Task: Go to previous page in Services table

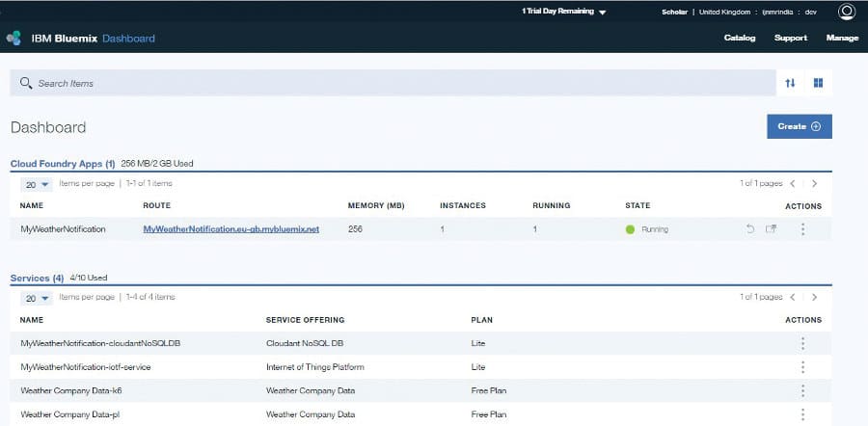Action: tap(793, 298)
